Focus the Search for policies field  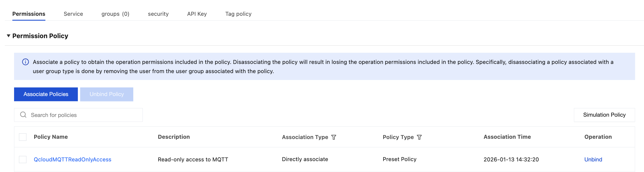(x=83, y=115)
